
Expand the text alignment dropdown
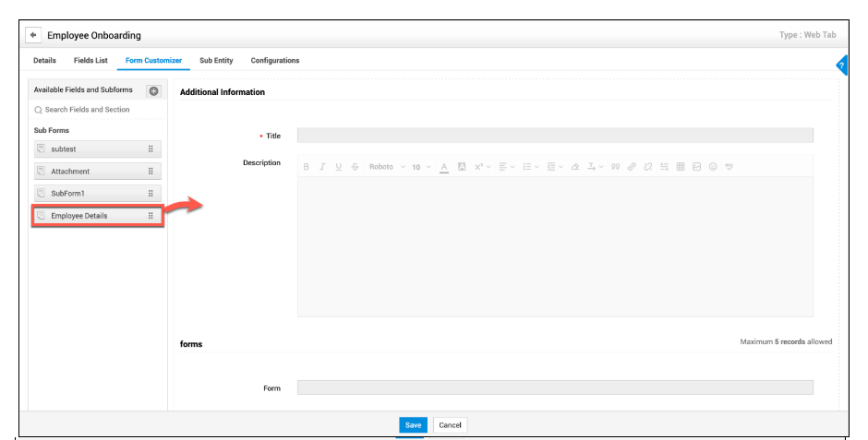pos(507,167)
